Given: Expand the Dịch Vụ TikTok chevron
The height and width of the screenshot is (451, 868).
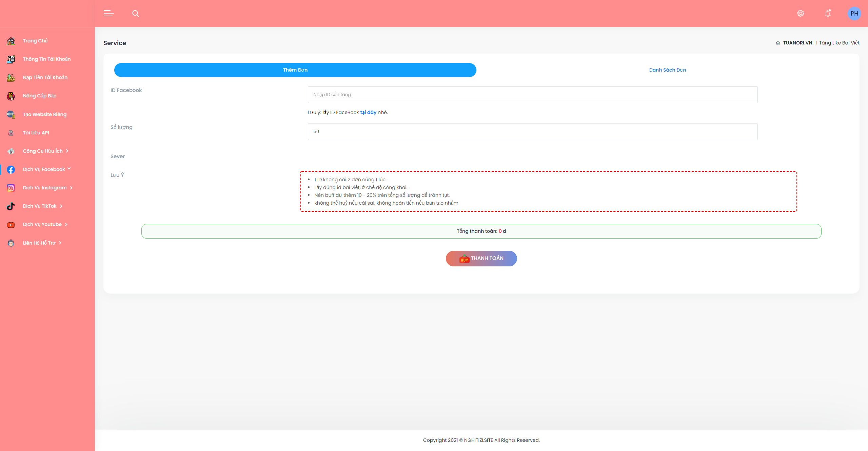Looking at the screenshot, I should coord(61,206).
